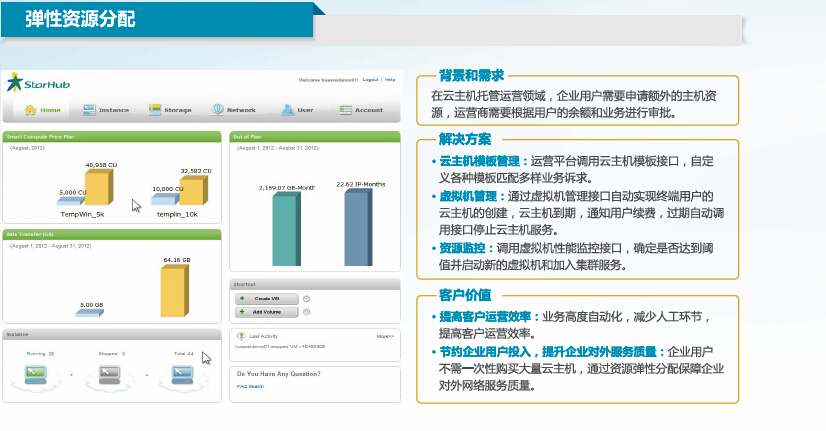Click the Logout link
Viewport: 826px width, 431px height.
click(x=370, y=79)
